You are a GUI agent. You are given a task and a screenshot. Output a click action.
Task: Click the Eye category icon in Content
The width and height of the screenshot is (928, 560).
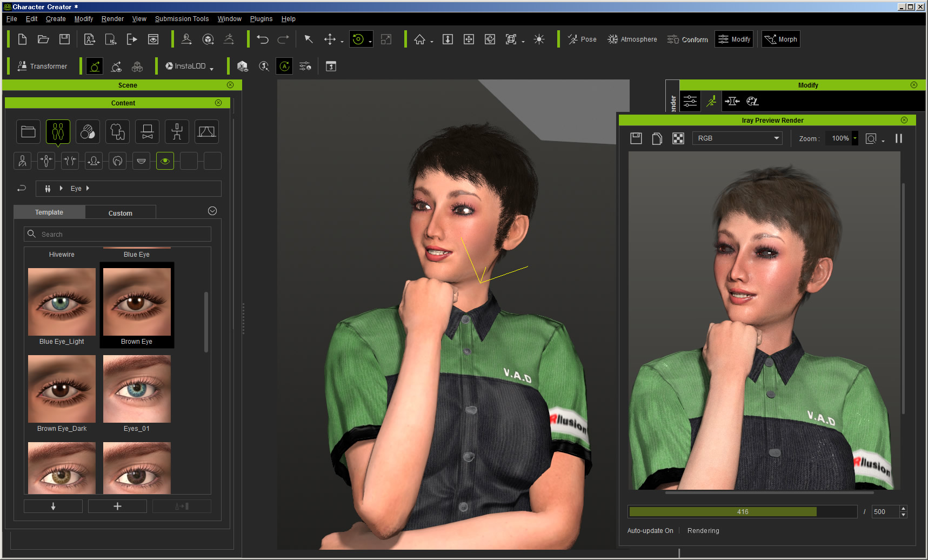tap(165, 161)
